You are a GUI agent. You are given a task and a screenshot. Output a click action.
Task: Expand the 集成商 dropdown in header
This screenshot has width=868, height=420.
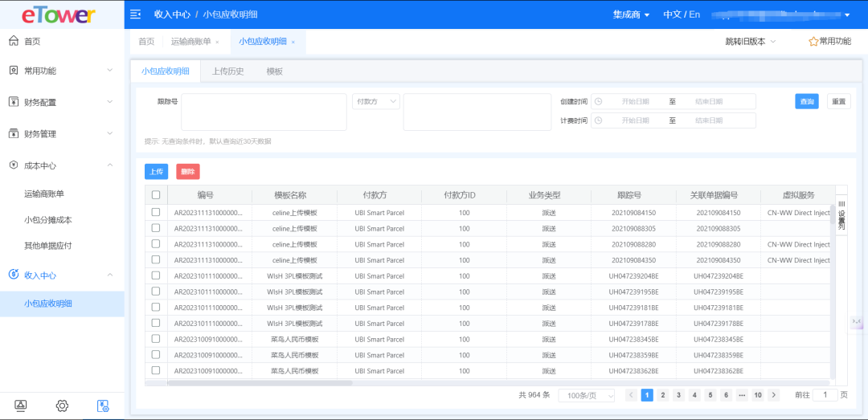pos(631,14)
